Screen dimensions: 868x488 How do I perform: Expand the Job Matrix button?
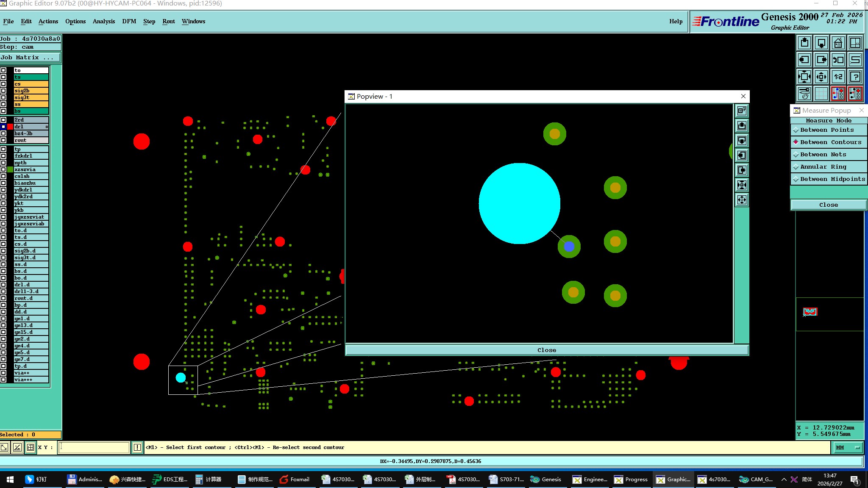point(30,58)
